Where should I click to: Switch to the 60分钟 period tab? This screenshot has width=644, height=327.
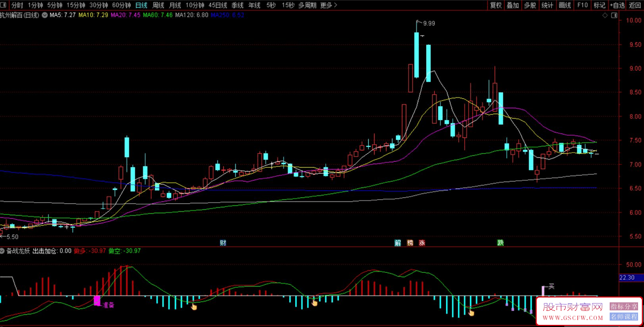point(121,5)
